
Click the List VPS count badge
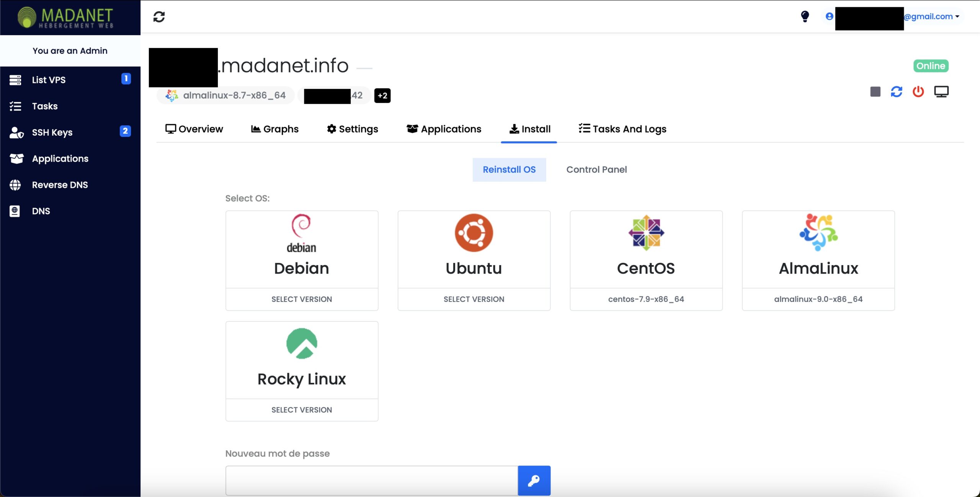point(126,79)
